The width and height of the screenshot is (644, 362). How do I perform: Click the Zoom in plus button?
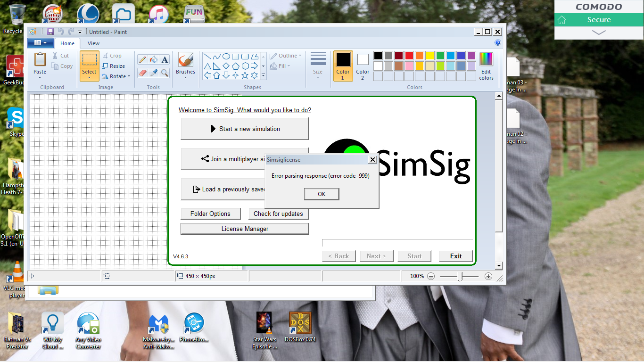tap(488, 277)
